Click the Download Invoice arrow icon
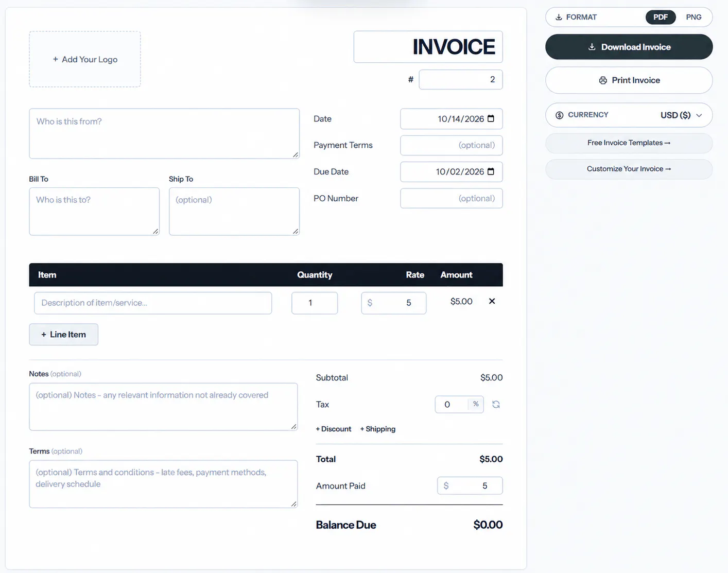 592,47
